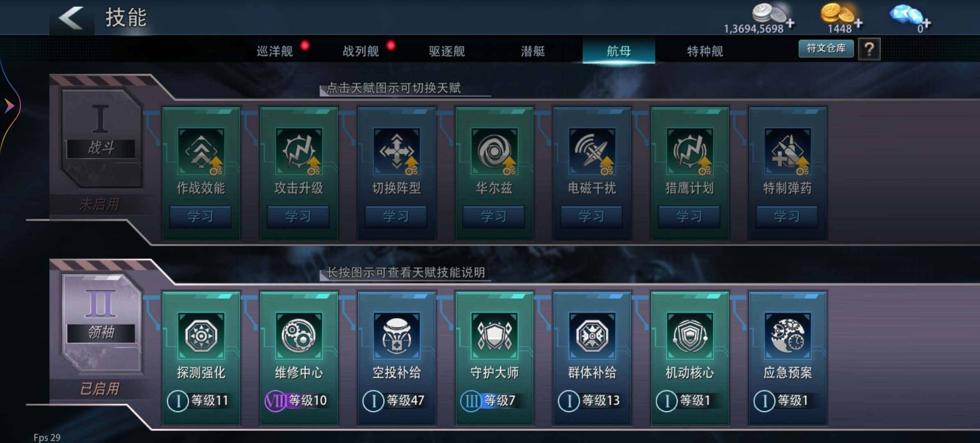
Task: Tap the 电磁干扰 skill icon
Action: (x=592, y=151)
